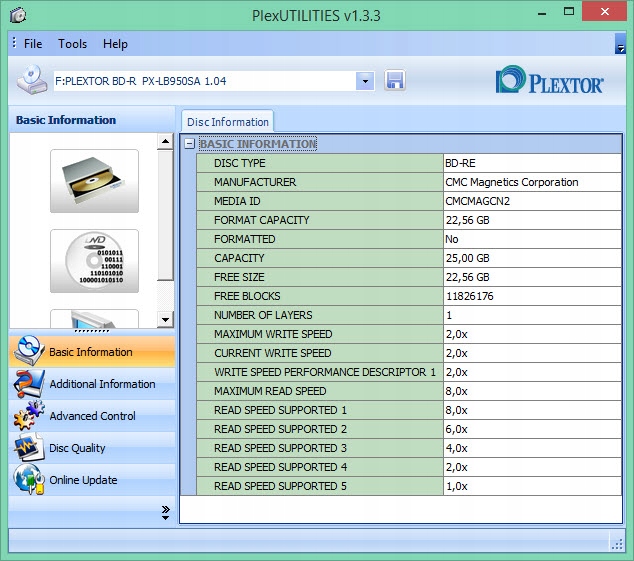634x561 pixels.
Task: Click the binary data disc thumbnail
Action: (94, 261)
